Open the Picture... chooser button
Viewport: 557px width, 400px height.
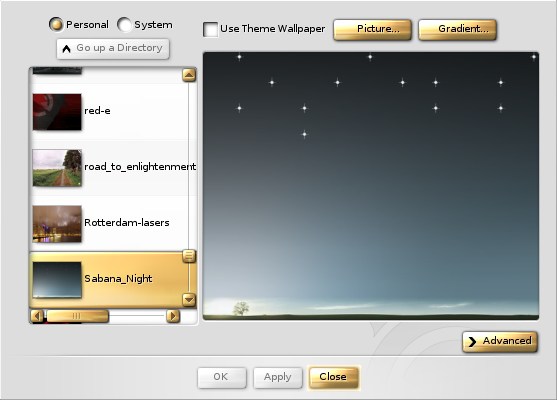point(372,29)
